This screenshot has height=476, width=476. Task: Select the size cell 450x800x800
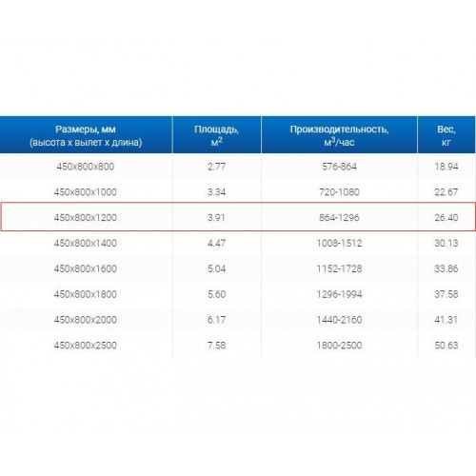[86, 167]
